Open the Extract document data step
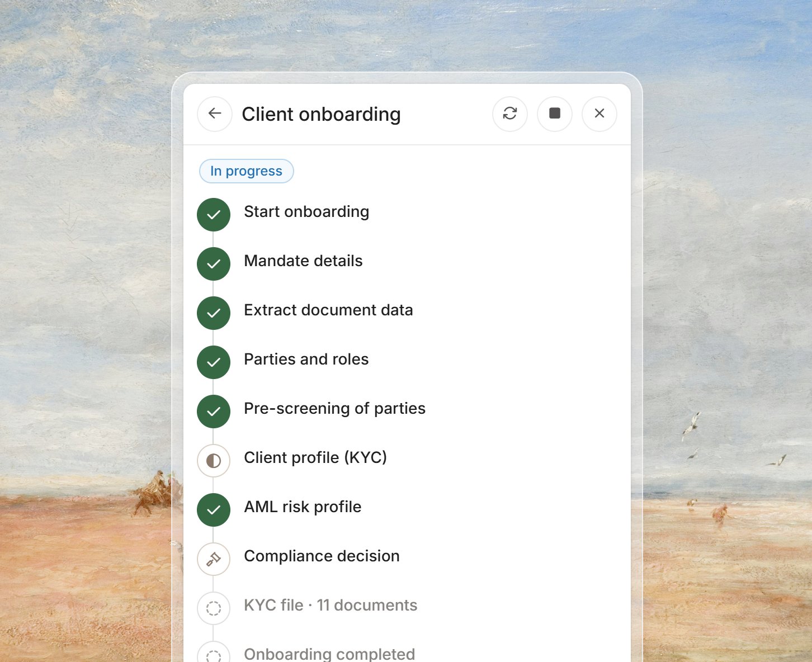 (328, 310)
